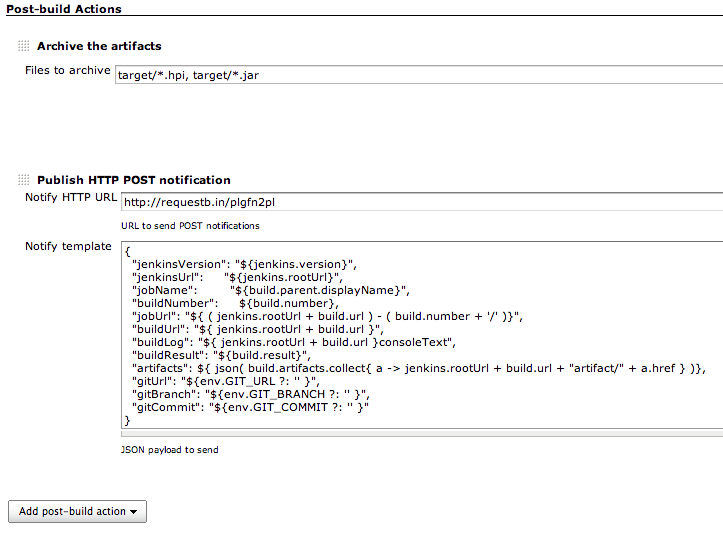723x541 pixels.
Task: Click the Notify HTTP URL label
Action: pos(71,197)
